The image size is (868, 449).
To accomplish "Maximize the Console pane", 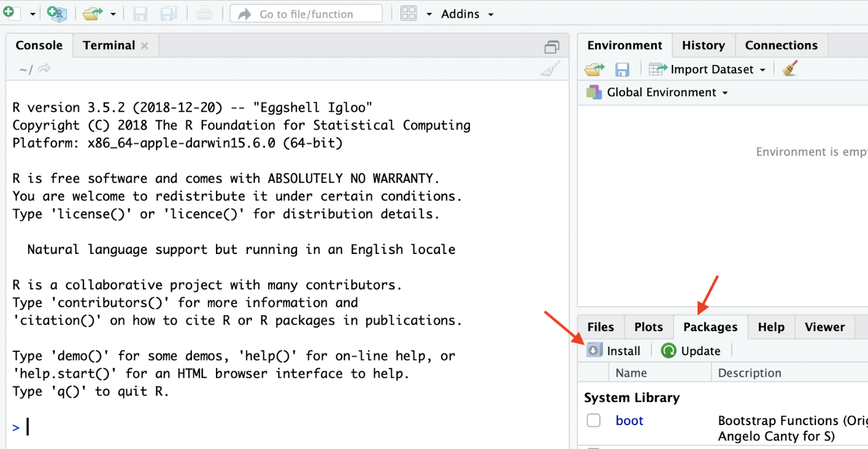I will point(552,47).
